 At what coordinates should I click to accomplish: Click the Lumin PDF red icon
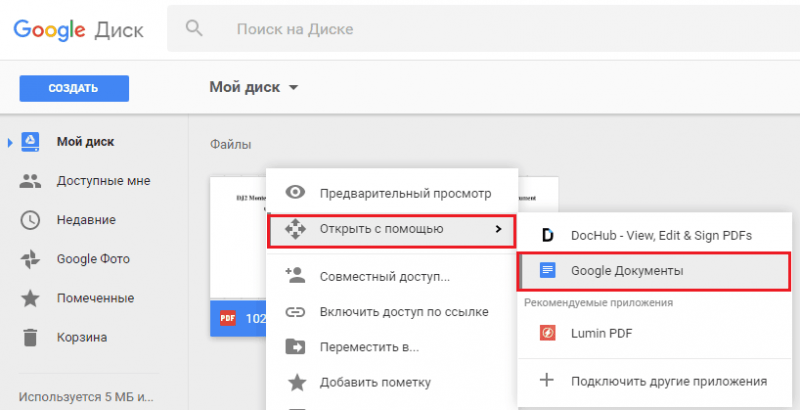547,334
